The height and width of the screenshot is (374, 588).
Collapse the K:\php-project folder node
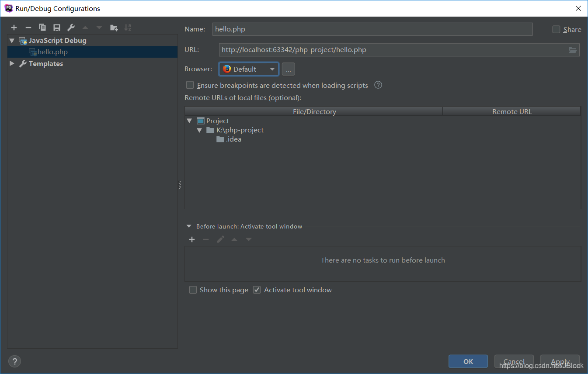click(199, 130)
